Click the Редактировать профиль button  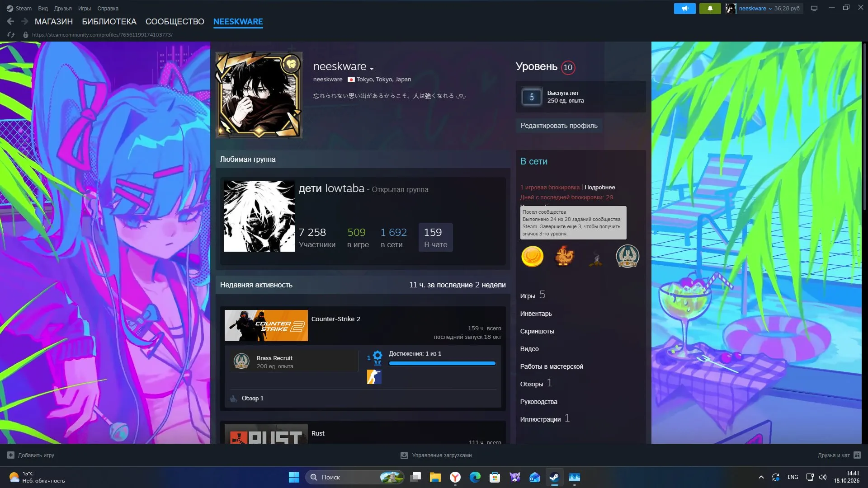point(559,126)
